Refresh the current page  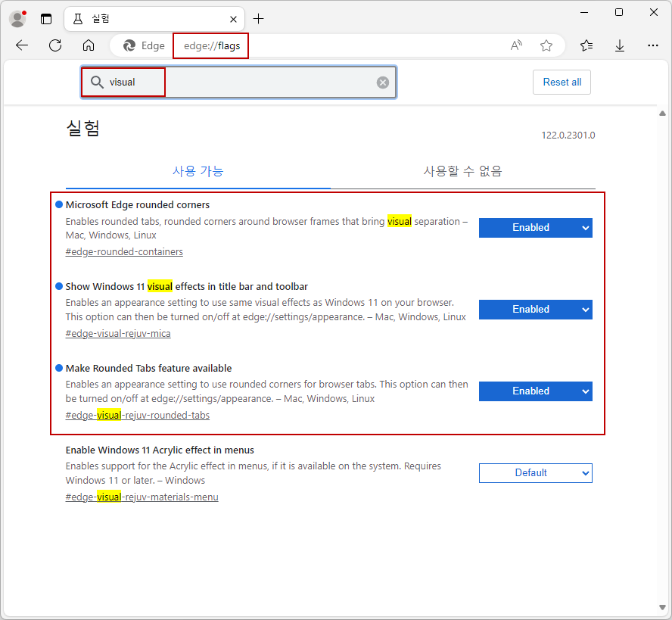point(55,45)
